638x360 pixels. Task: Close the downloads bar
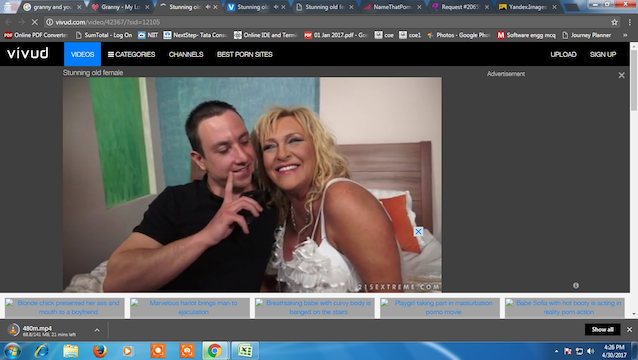[629, 329]
